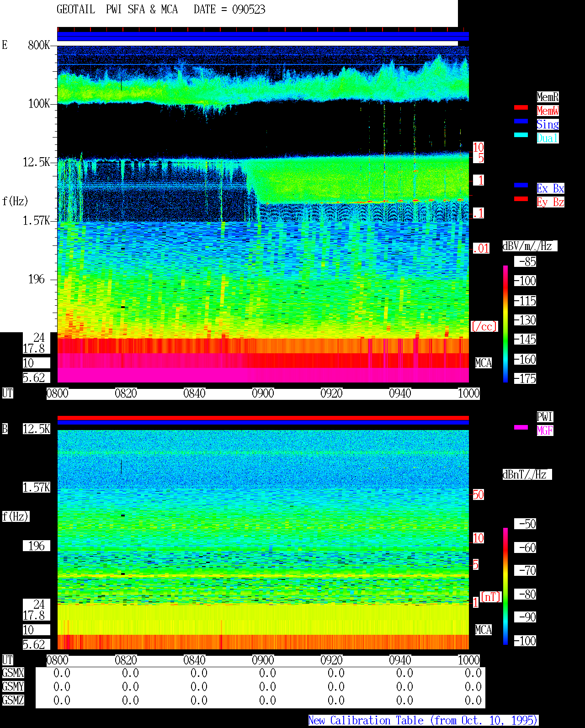Click the cyan Dual legend swatch

521,135
